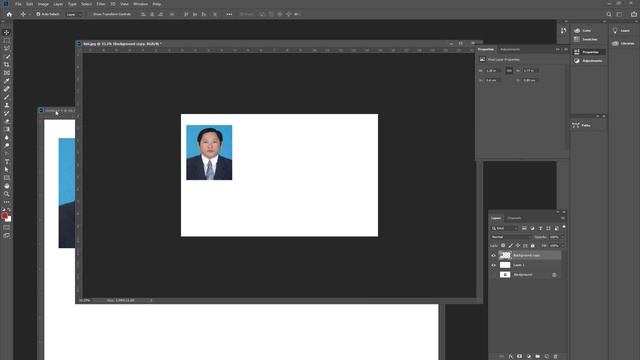Filter layers by type (T) icon
This screenshot has width=640, height=360.
click(x=540, y=228)
